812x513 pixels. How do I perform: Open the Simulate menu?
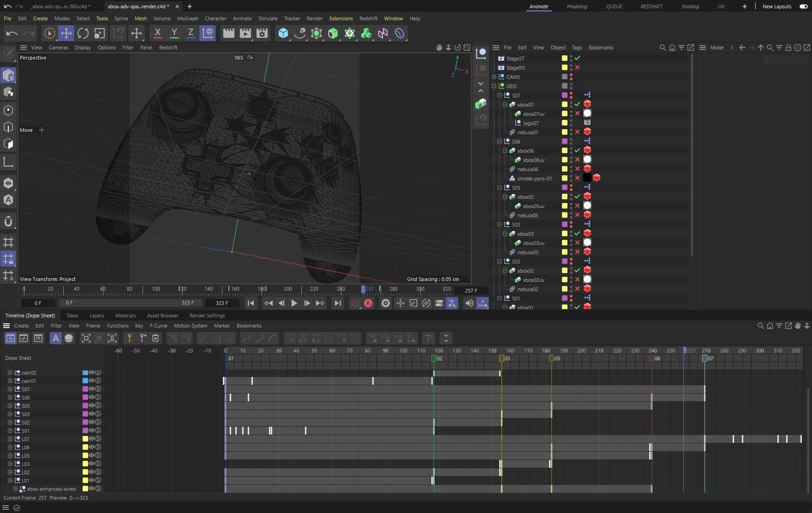coord(268,18)
